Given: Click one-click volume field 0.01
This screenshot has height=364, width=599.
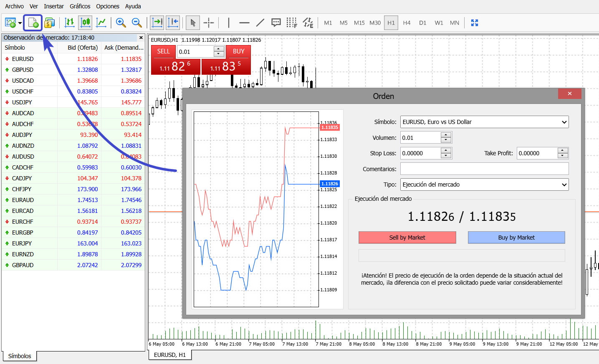Looking at the screenshot, I should (195, 52).
